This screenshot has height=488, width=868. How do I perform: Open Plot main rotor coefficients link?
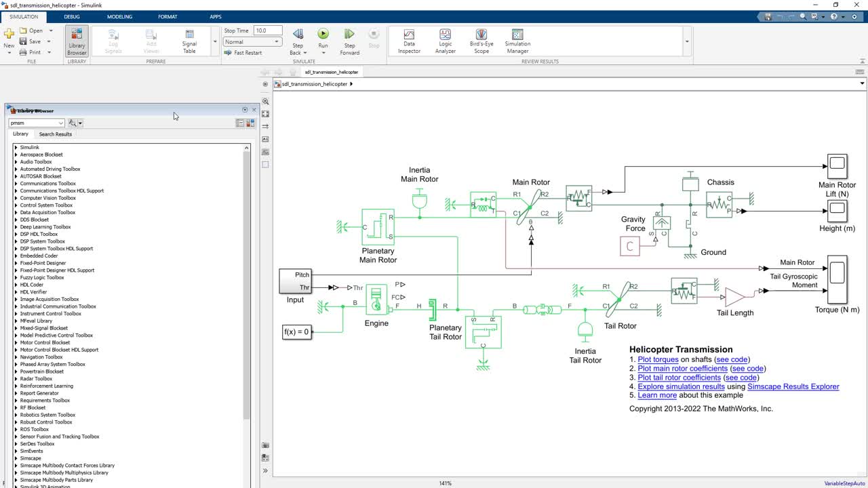pos(682,368)
